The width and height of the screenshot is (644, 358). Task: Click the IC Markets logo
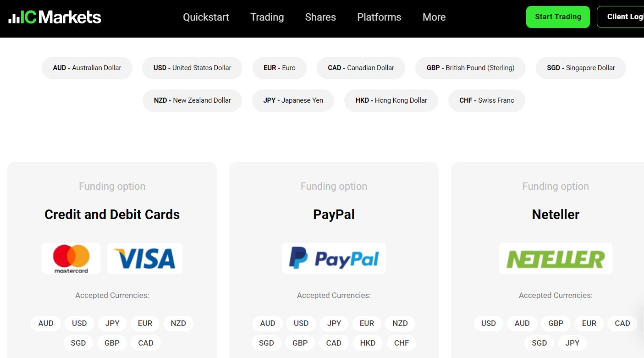pyautogui.click(x=55, y=17)
